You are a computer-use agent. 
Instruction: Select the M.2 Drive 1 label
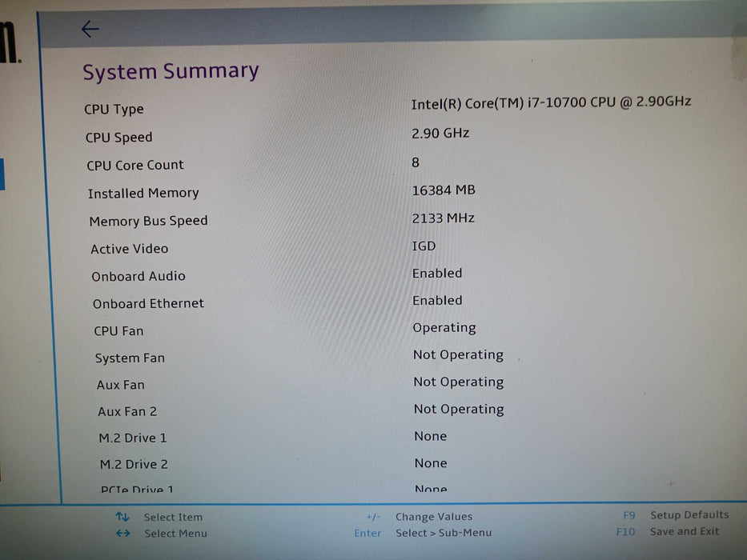[x=133, y=438]
